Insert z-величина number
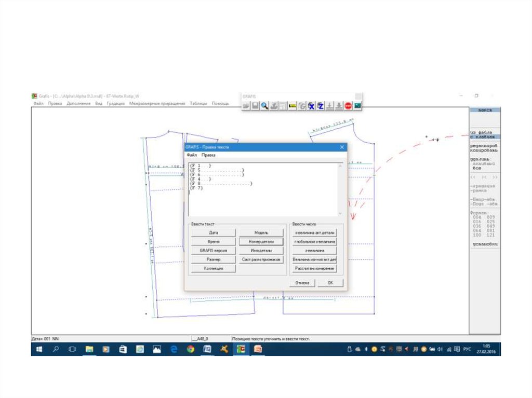Screen dimensions: 532x398 coord(314,251)
